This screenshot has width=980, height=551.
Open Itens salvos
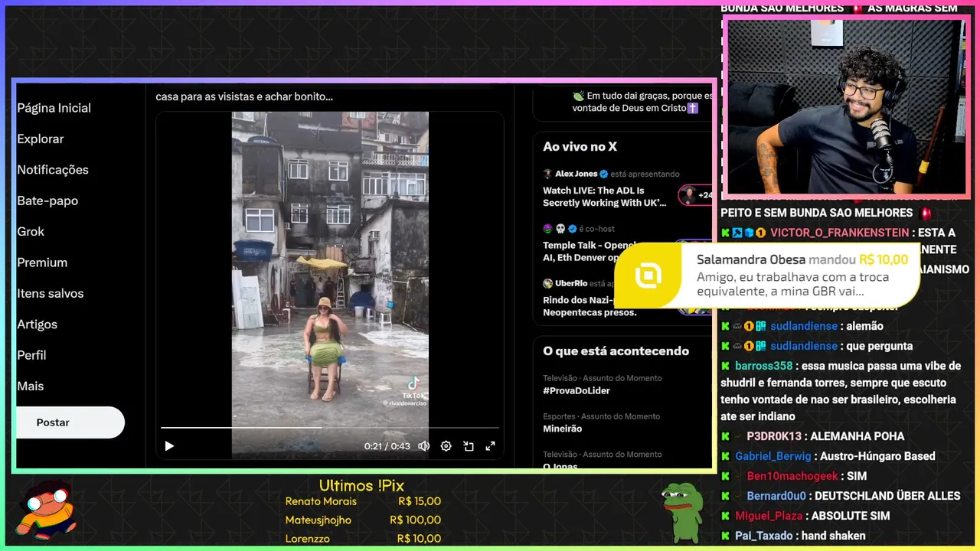pos(51,293)
